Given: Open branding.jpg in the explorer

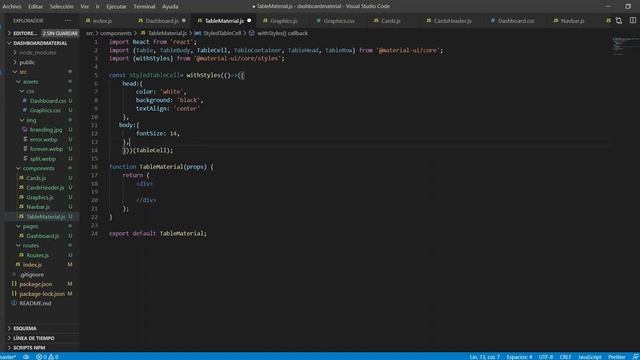Looking at the screenshot, I should coord(46,130).
